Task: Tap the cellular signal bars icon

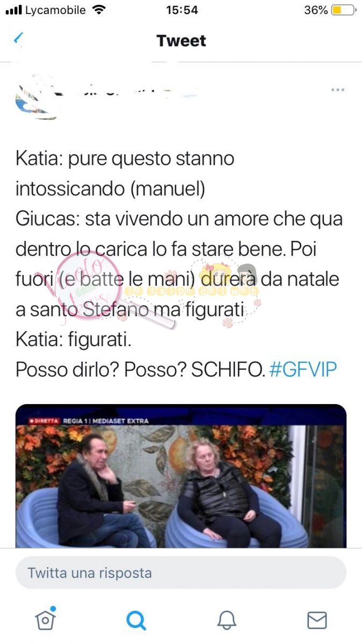Action: (x=13, y=10)
